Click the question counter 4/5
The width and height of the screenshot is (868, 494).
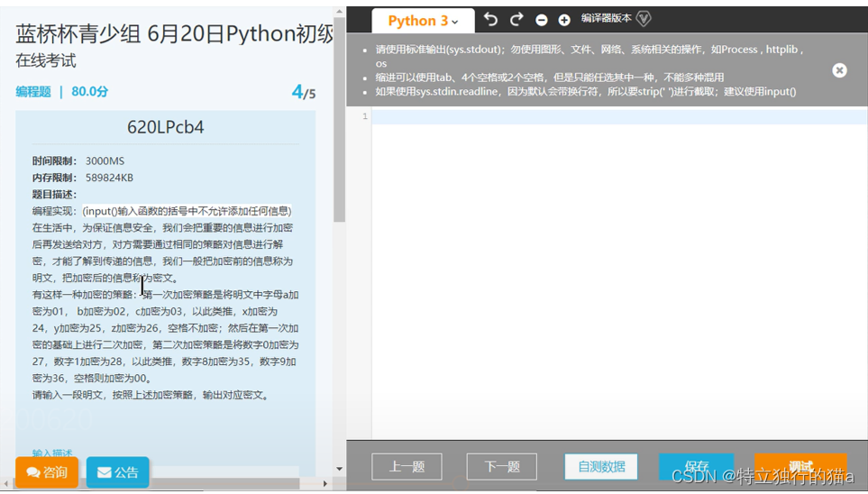point(304,92)
